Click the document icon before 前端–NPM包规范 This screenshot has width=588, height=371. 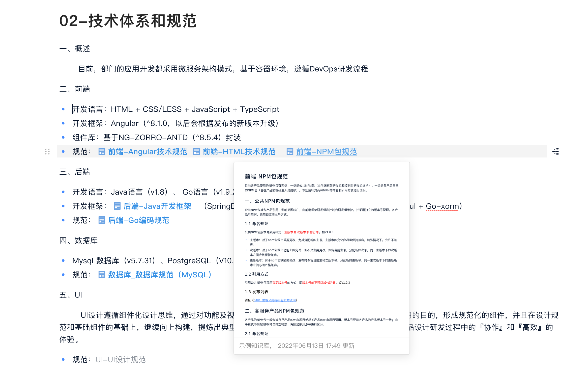tap(290, 151)
